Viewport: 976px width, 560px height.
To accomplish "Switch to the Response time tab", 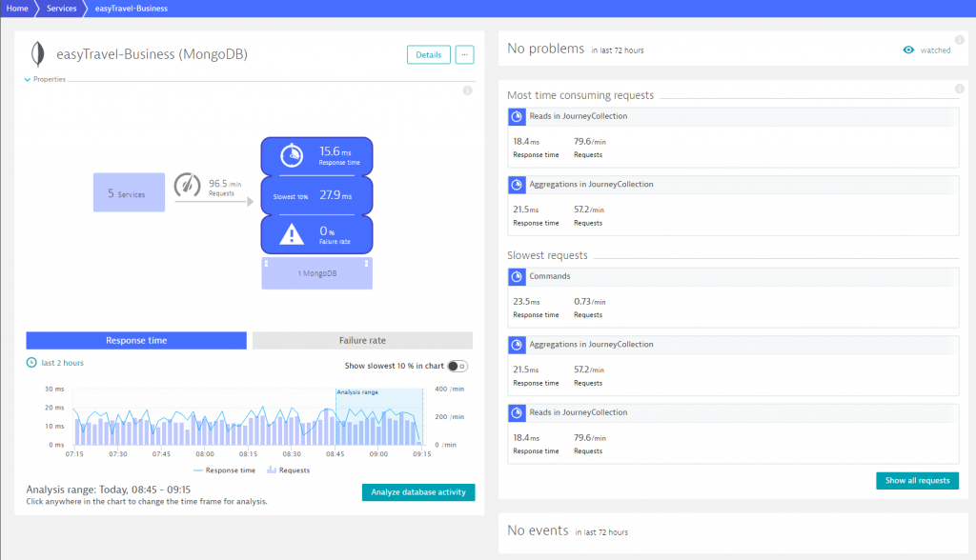I will coord(136,340).
